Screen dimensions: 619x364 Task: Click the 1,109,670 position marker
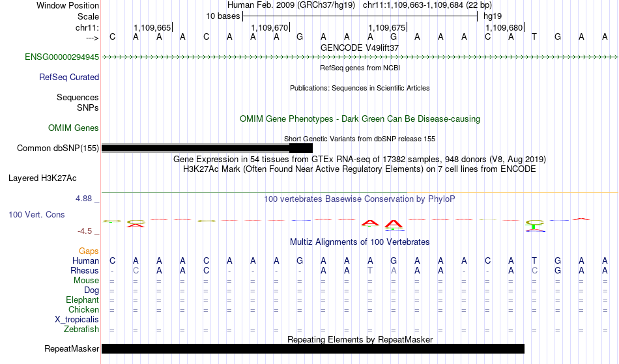(x=270, y=27)
